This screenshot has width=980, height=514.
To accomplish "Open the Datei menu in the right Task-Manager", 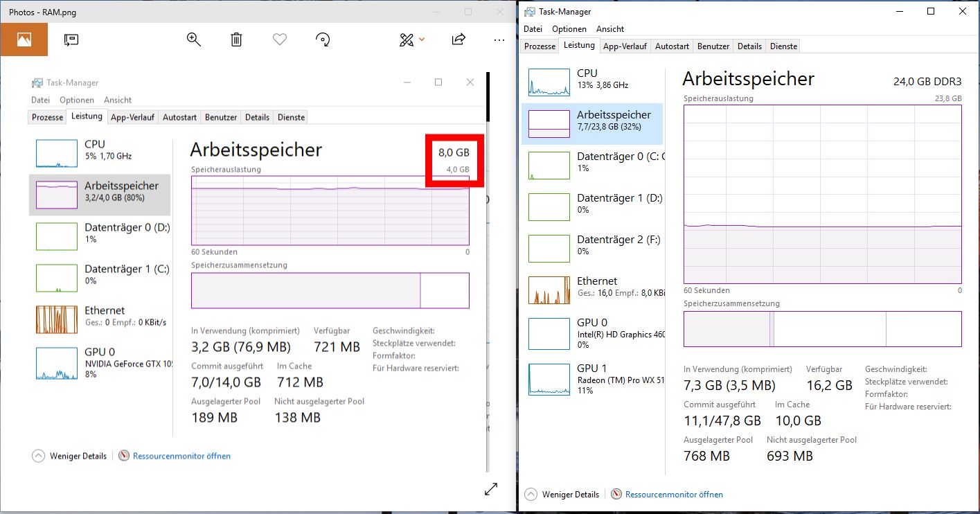I will pos(533,29).
